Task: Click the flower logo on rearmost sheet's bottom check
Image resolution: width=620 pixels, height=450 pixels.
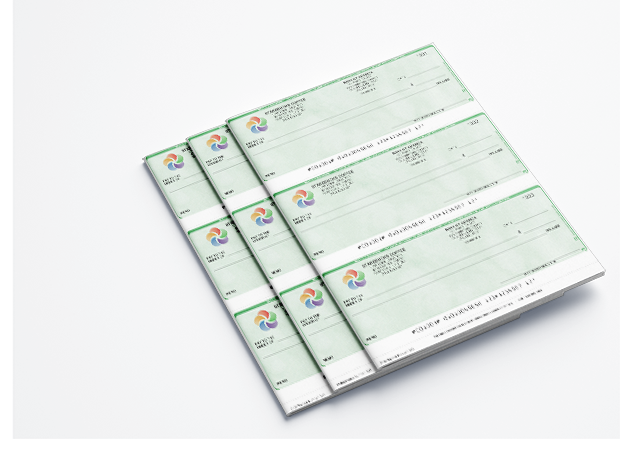Action: point(266,320)
